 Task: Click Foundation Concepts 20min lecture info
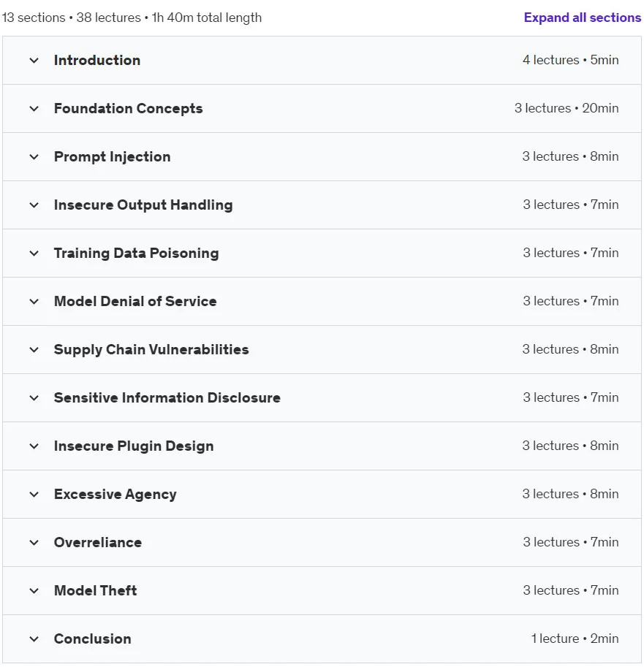(x=566, y=108)
